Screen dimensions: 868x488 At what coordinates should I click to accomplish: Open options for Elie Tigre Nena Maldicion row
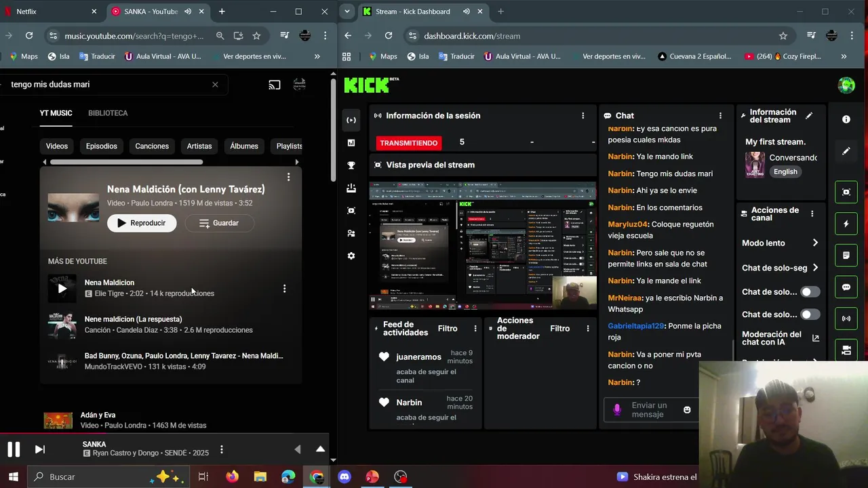point(284,289)
